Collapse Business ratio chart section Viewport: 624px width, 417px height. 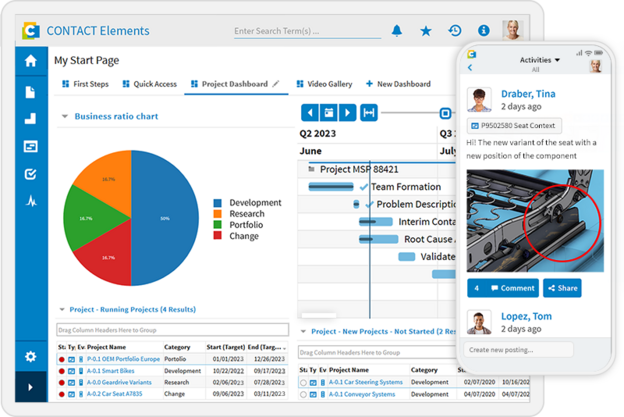tap(64, 117)
